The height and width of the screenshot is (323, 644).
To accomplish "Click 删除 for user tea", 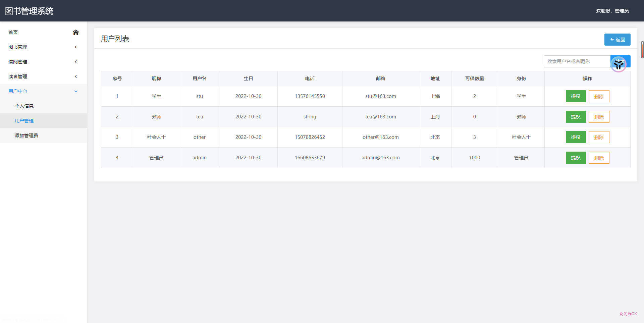I will coord(599,117).
